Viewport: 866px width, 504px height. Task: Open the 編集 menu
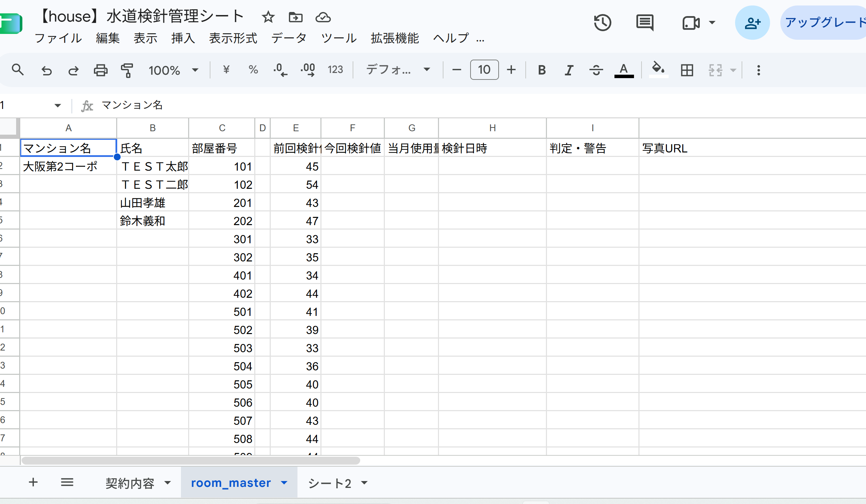(x=108, y=38)
